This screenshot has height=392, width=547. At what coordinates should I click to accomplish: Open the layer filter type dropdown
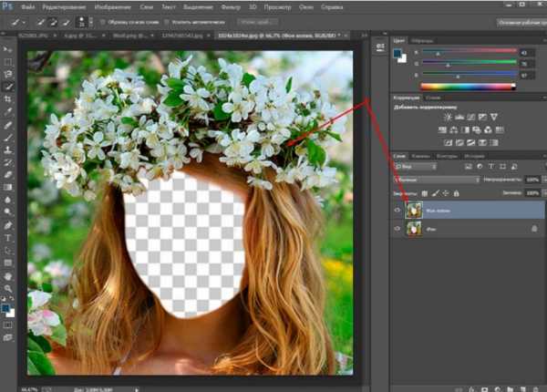point(416,168)
